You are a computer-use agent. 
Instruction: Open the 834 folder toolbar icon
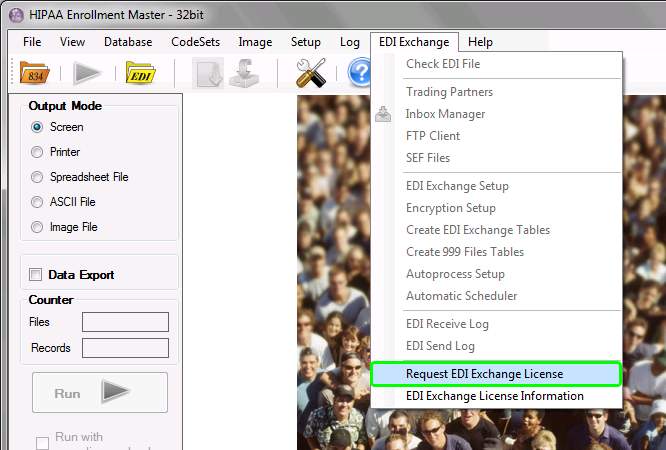[34, 73]
